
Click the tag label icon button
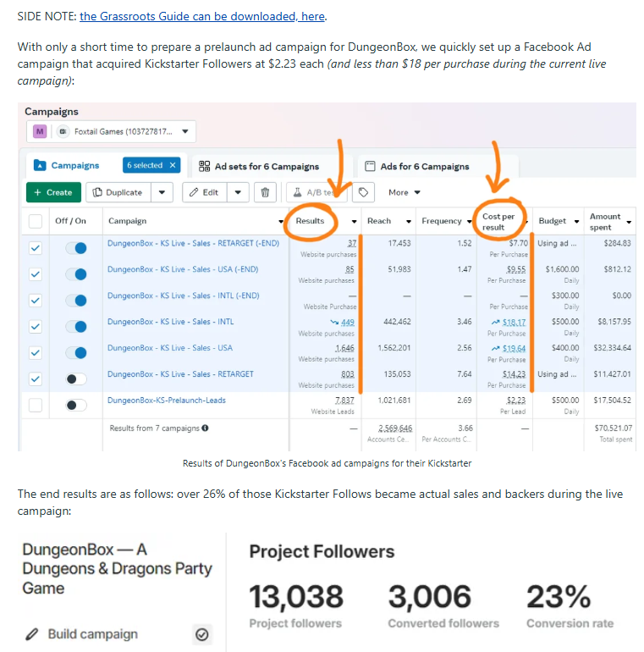pos(363,192)
